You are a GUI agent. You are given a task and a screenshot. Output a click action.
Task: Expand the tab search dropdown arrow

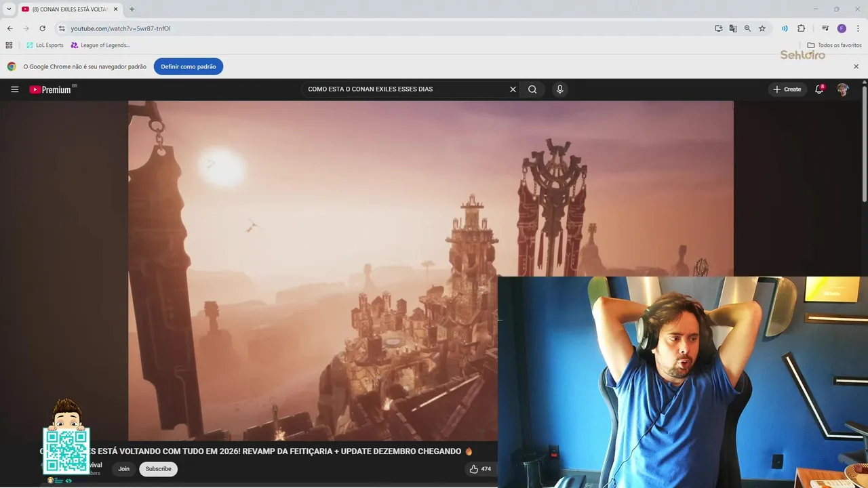click(9, 9)
